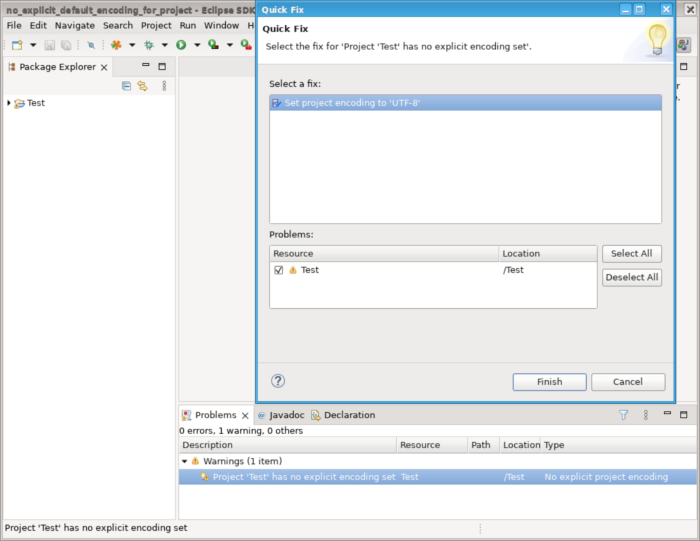700x541 pixels.
Task: Uncheck the Test resource checkbox
Action: pyautogui.click(x=279, y=270)
